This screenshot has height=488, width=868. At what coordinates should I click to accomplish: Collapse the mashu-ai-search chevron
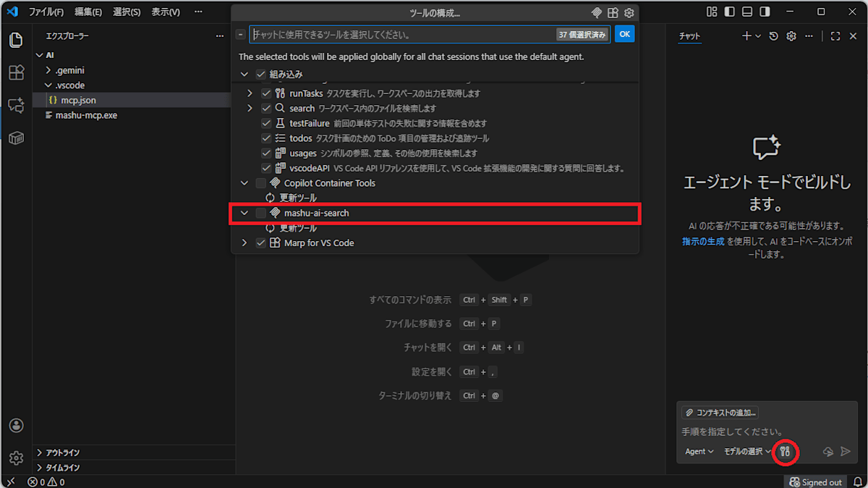point(244,213)
